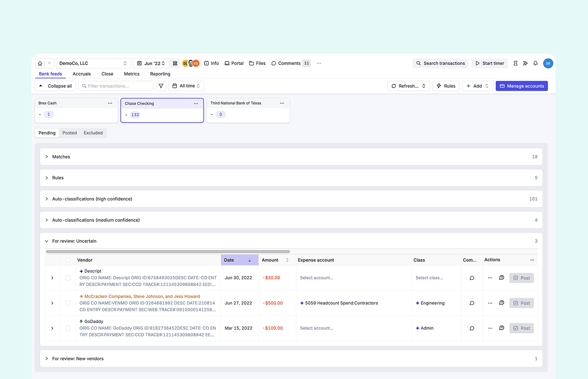
Task: Open the DemoCo, LLC company selector
Action: pos(93,63)
